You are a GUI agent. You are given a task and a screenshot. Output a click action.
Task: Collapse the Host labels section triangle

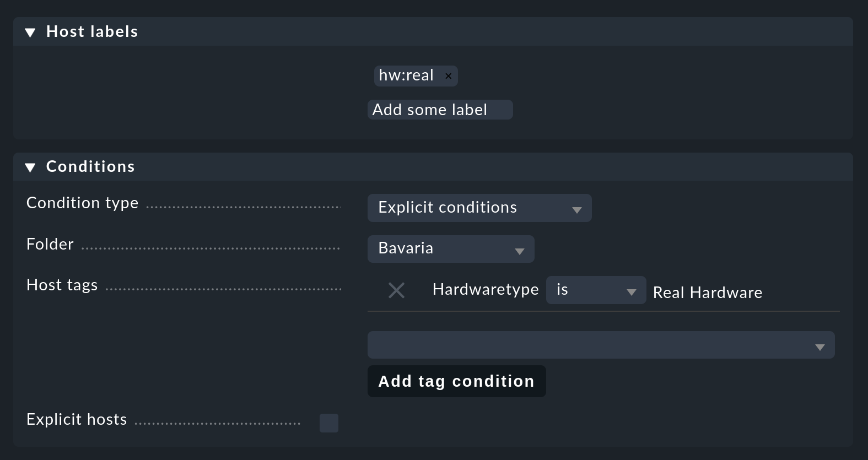pyautogui.click(x=31, y=32)
